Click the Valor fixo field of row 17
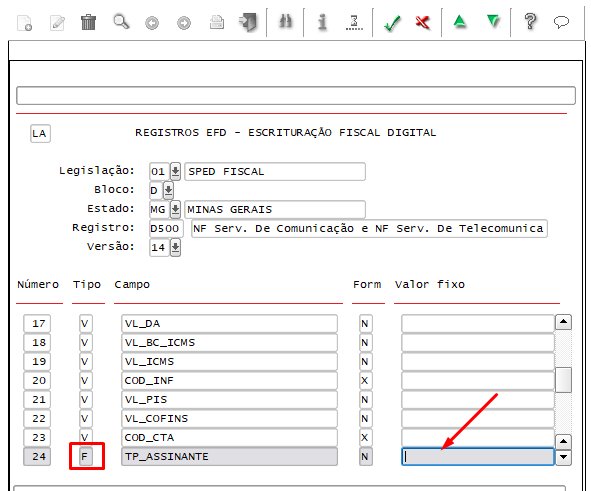The width and height of the screenshot is (591, 491). [478, 324]
